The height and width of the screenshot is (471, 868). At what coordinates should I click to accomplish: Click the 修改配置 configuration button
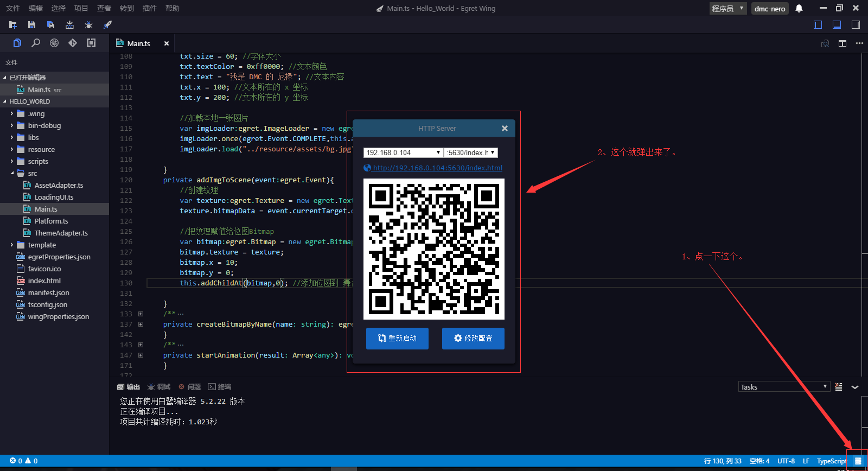pos(473,338)
